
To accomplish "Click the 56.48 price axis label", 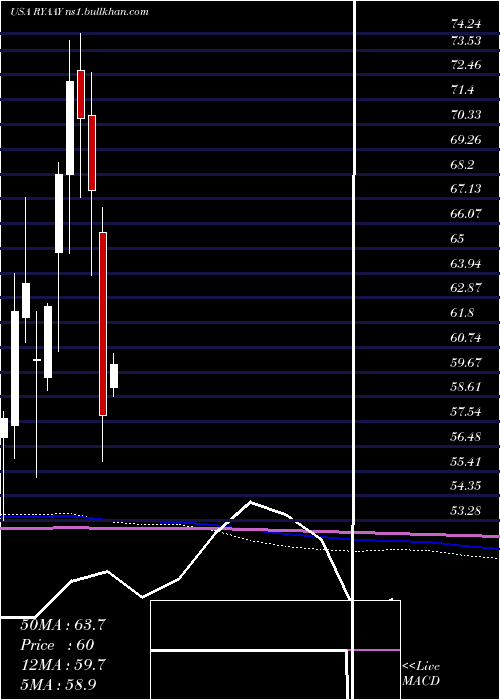I will coord(467,436).
